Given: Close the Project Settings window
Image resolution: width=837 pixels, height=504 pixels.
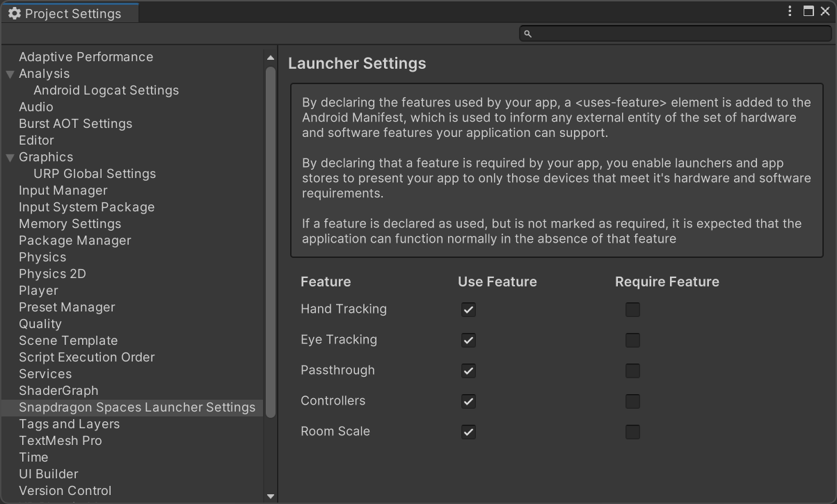Looking at the screenshot, I should (825, 11).
